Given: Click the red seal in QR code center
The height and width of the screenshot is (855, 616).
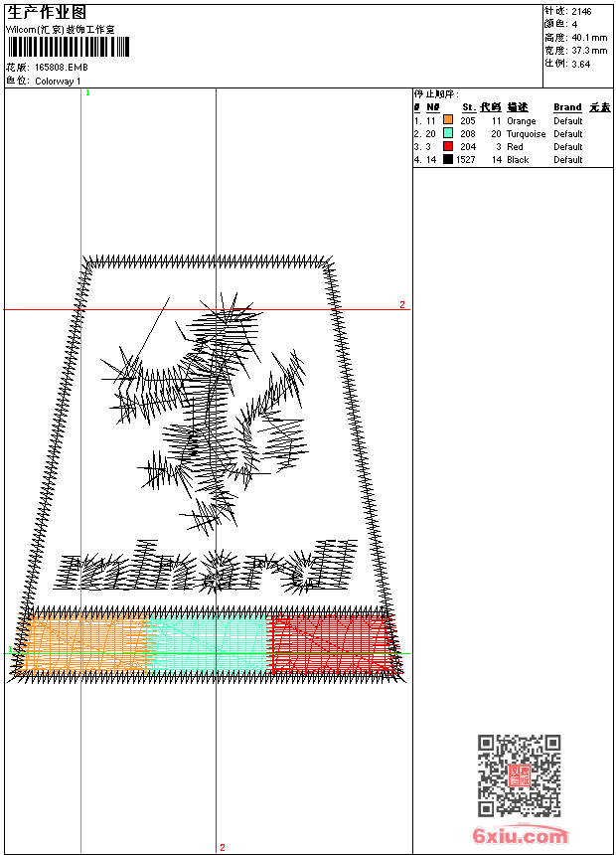Looking at the screenshot, I should tap(520, 775).
